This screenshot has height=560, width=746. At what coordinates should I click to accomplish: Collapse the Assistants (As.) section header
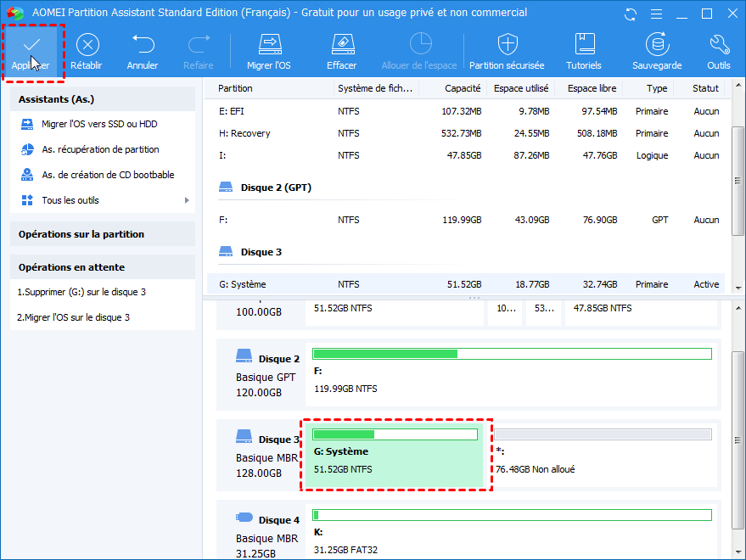coord(103,99)
